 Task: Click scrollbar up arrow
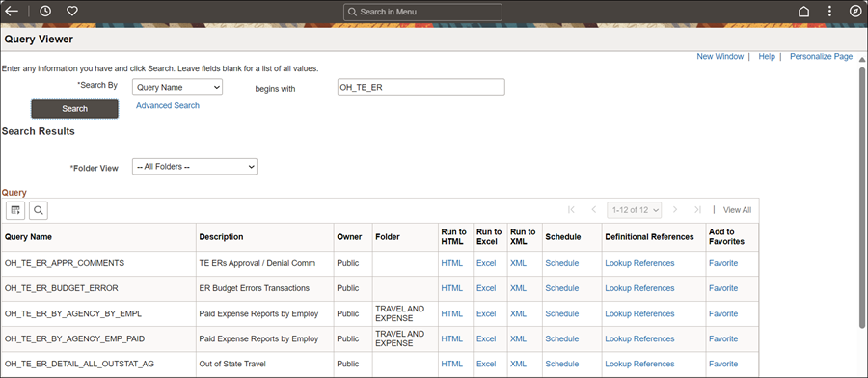862,59
